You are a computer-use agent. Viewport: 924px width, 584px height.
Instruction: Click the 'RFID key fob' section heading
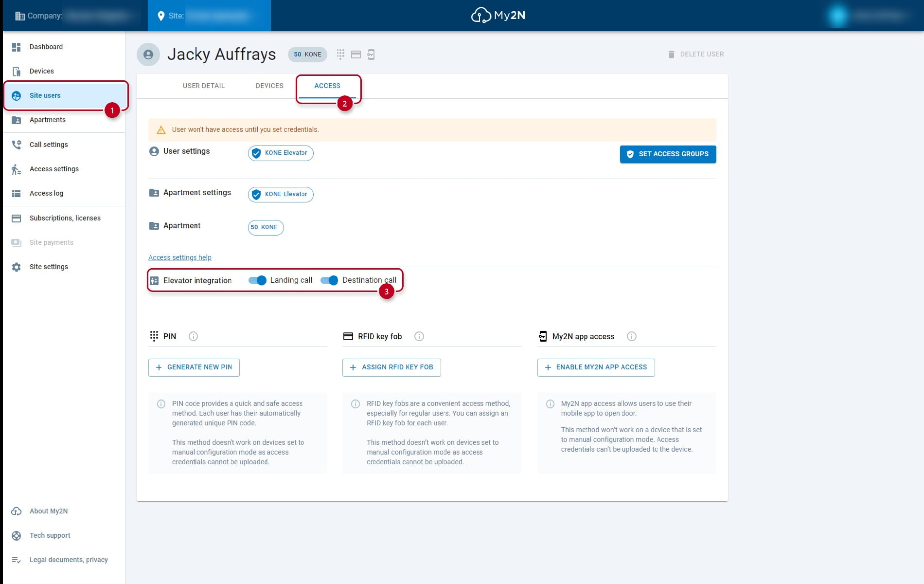tap(380, 337)
